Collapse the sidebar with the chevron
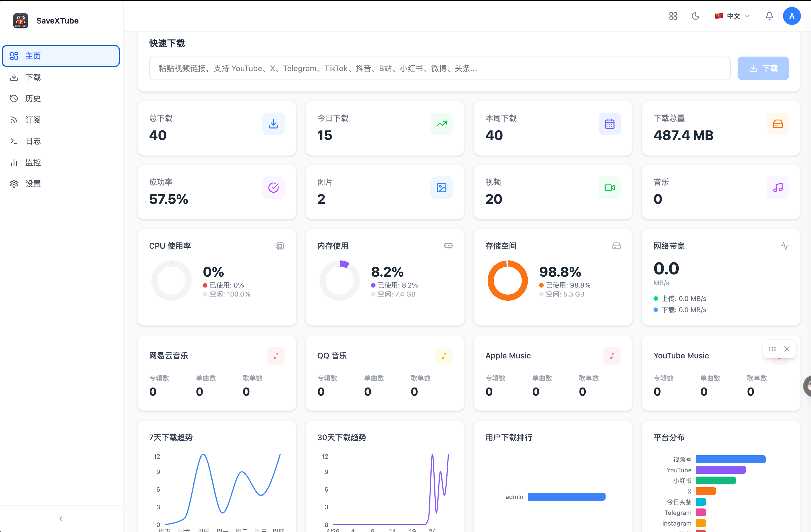Viewport: 811px width, 532px height. click(x=61, y=519)
